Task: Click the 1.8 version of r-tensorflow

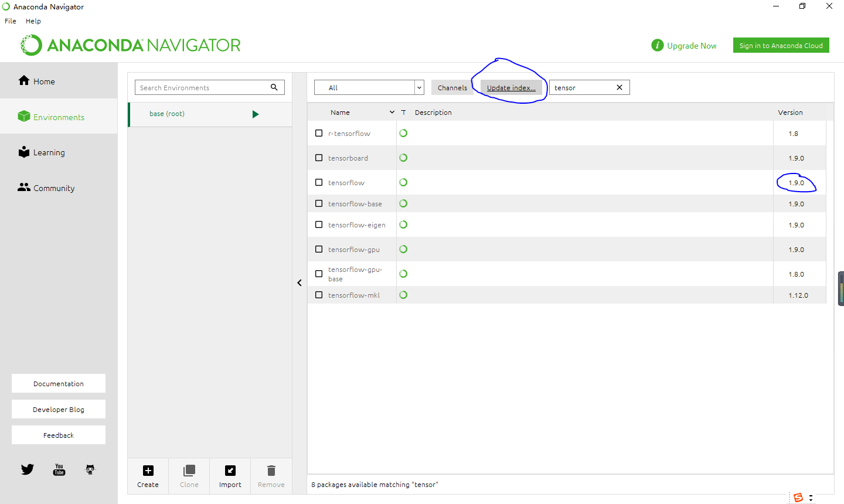Action: click(794, 134)
